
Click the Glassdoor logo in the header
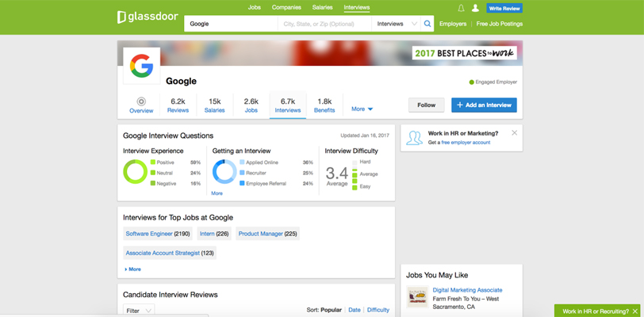[147, 17]
